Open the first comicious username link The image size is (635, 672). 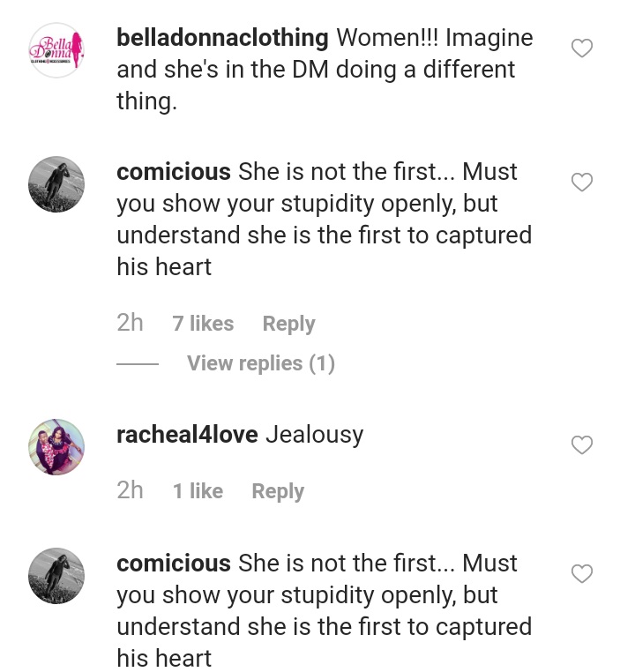[x=174, y=171]
